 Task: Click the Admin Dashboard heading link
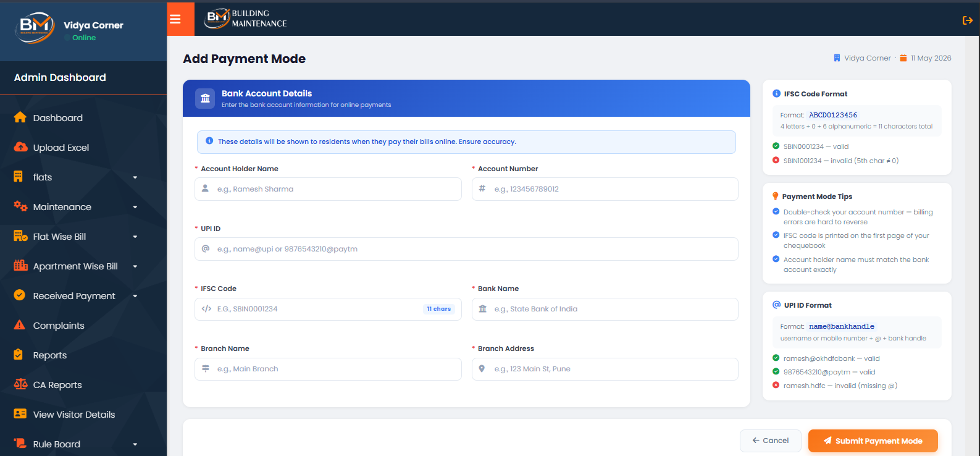click(60, 77)
